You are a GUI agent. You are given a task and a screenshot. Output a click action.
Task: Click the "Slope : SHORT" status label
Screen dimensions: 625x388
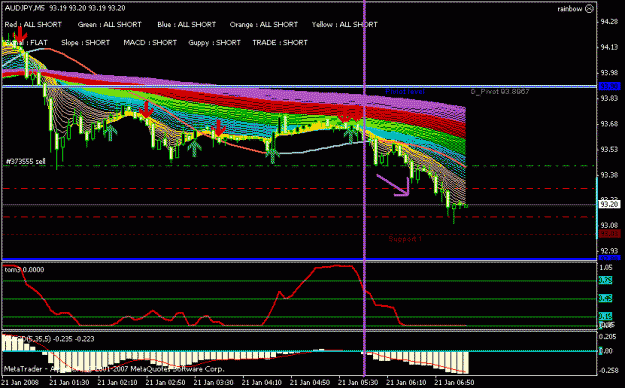tap(85, 42)
